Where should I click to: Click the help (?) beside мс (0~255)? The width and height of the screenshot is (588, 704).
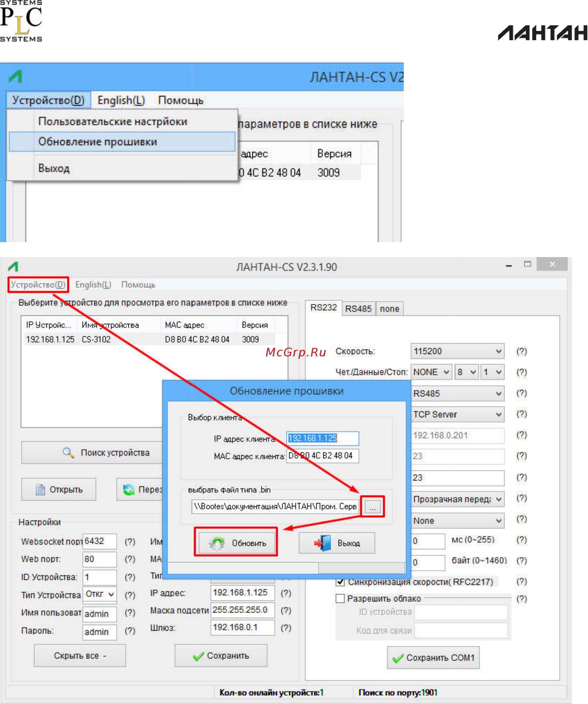(522, 540)
